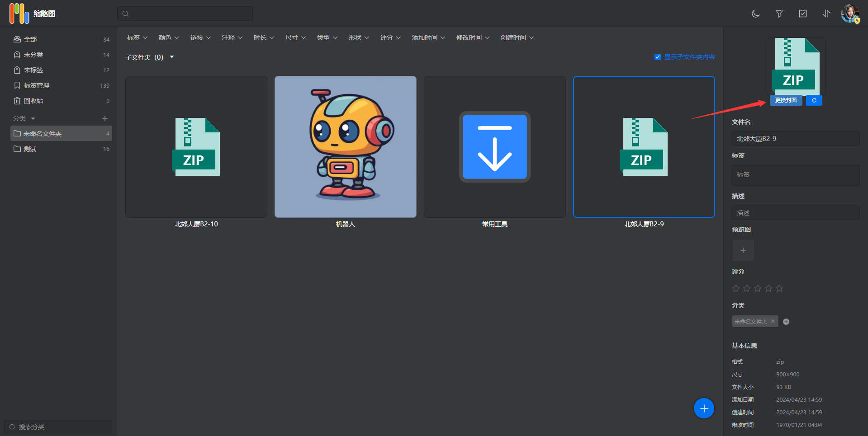The width and height of the screenshot is (868, 436).
Task: Click the 文件名 input field
Action: pos(795,139)
